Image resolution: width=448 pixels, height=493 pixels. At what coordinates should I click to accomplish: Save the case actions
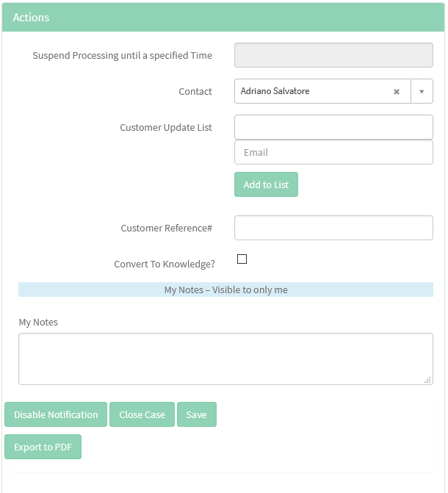tap(196, 414)
